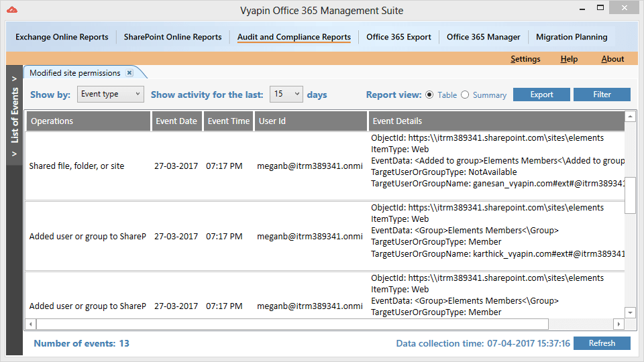Sort by Event Details column header

496,121
